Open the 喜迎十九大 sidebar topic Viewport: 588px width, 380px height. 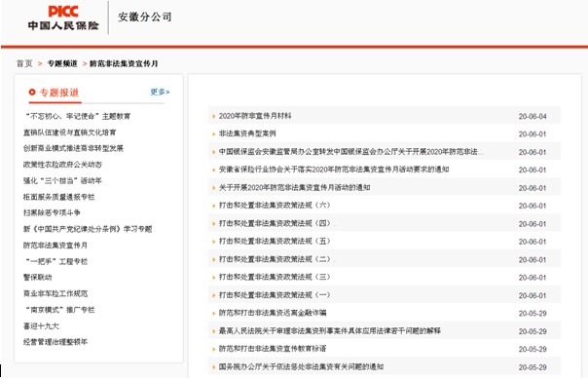tap(41, 326)
